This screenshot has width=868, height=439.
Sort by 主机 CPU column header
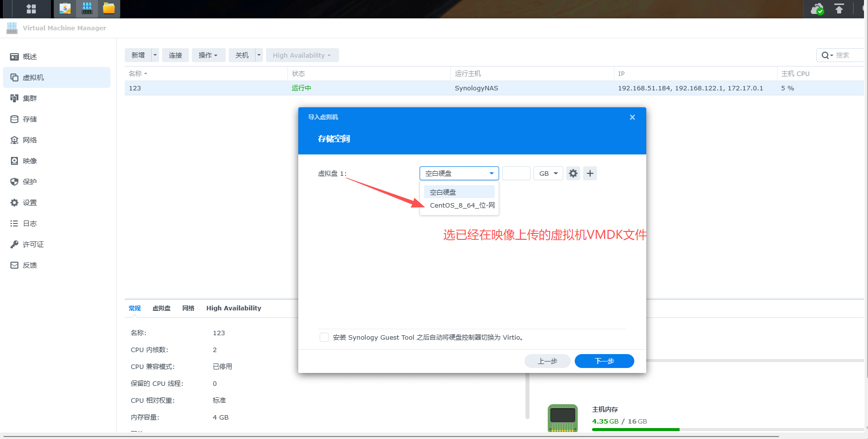tap(820, 73)
